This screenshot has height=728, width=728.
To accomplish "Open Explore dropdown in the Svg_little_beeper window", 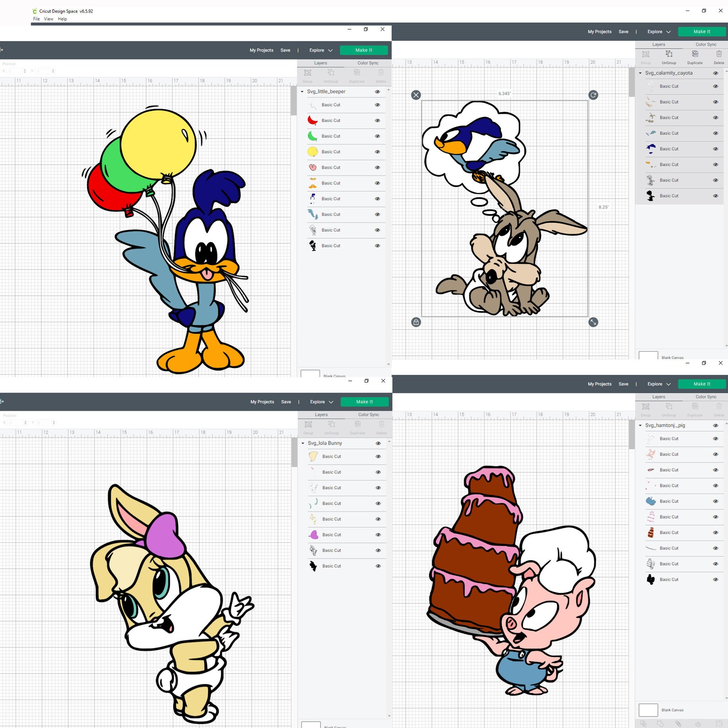I will click(321, 50).
